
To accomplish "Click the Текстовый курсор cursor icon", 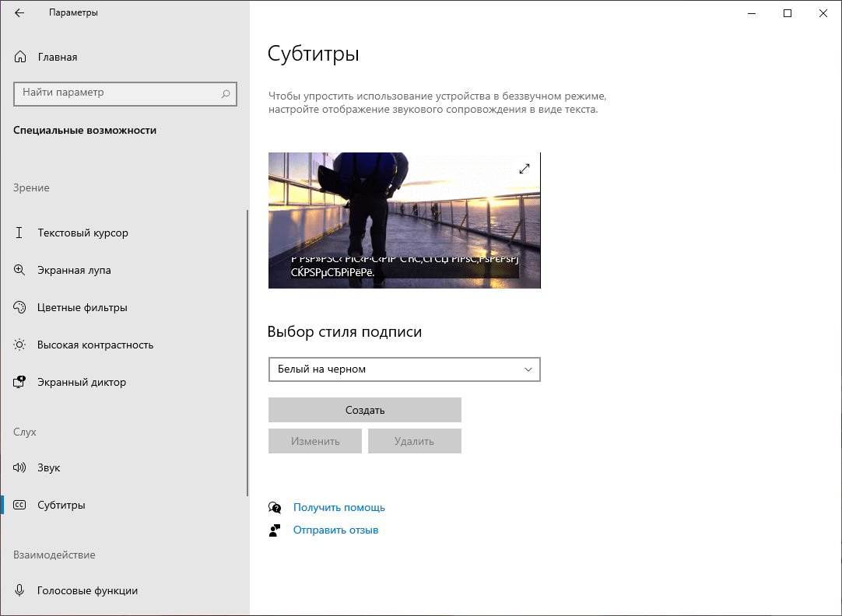I will (19, 233).
